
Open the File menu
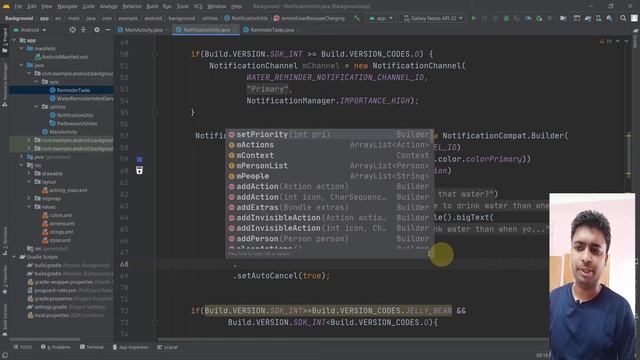tap(18, 7)
